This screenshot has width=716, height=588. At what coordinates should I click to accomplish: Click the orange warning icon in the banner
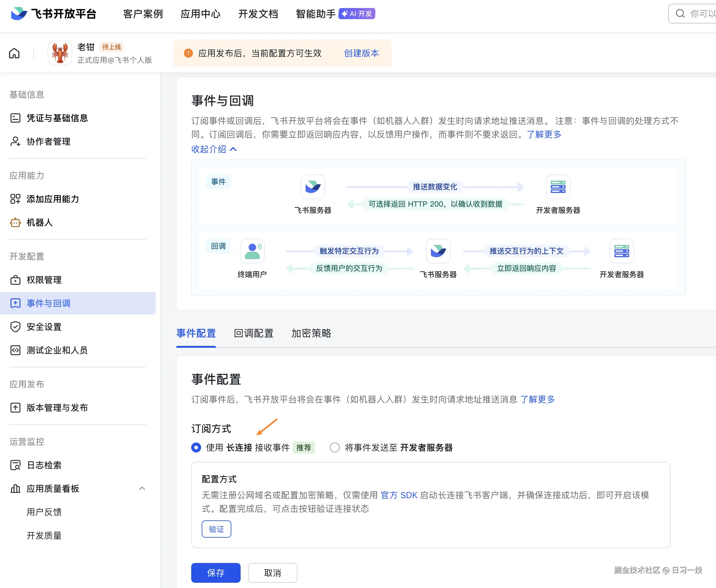coord(188,53)
